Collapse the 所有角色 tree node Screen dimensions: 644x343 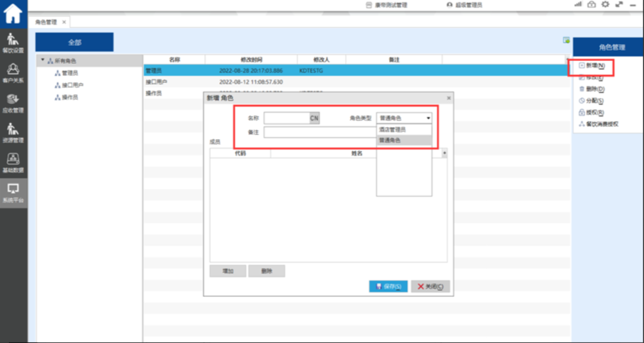click(42, 60)
